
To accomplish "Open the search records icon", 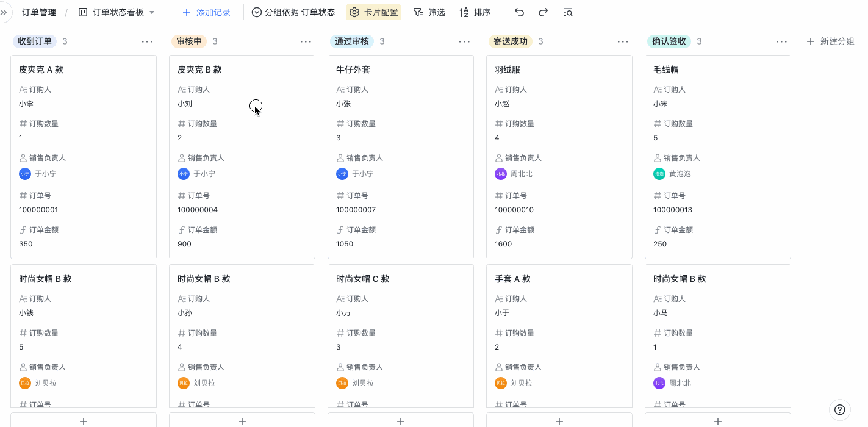I will coord(567,12).
